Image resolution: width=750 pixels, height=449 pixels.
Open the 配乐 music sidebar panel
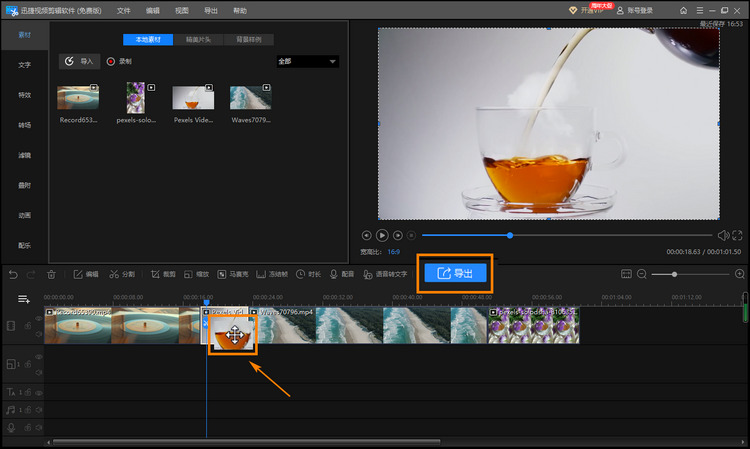24,246
